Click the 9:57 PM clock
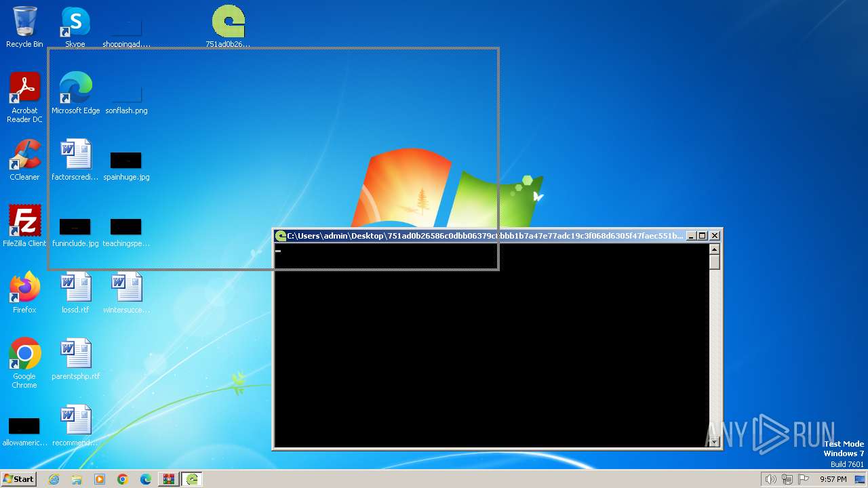Screen dimensions: 868x488 833,479
